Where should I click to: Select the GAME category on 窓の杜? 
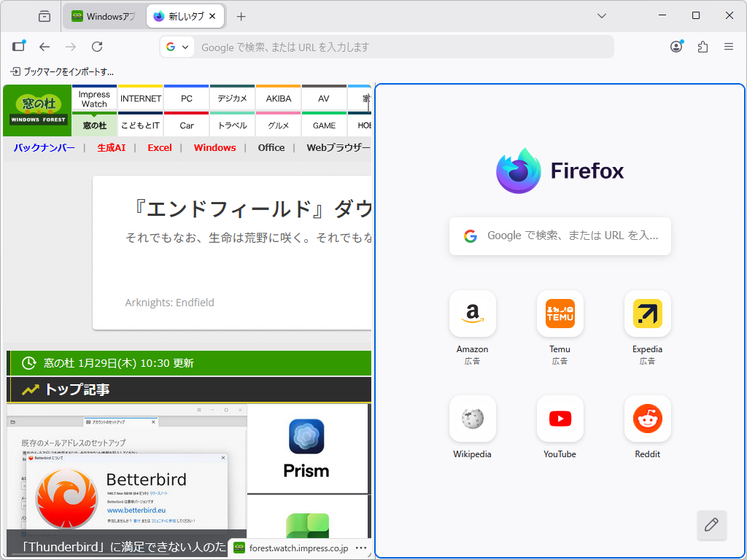pyautogui.click(x=324, y=125)
